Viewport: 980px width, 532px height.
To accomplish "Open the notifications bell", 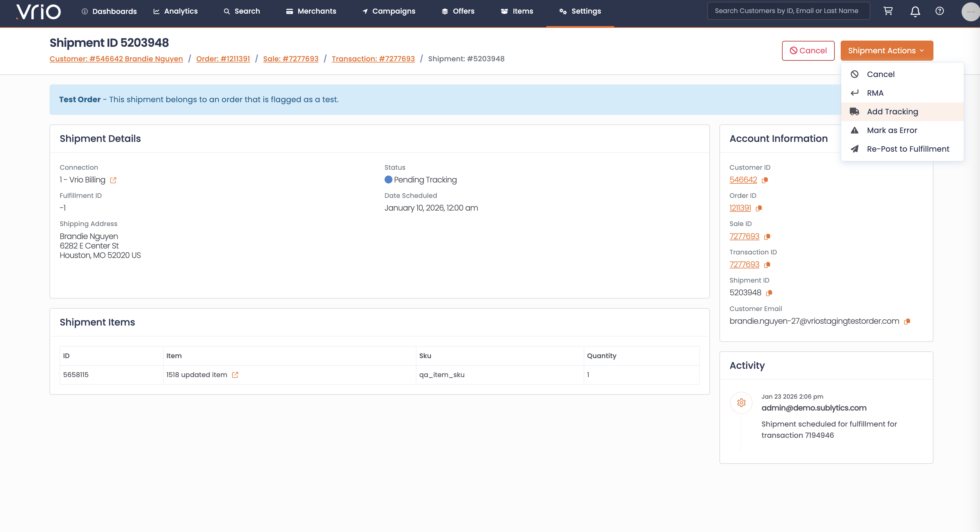I will (x=915, y=12).
